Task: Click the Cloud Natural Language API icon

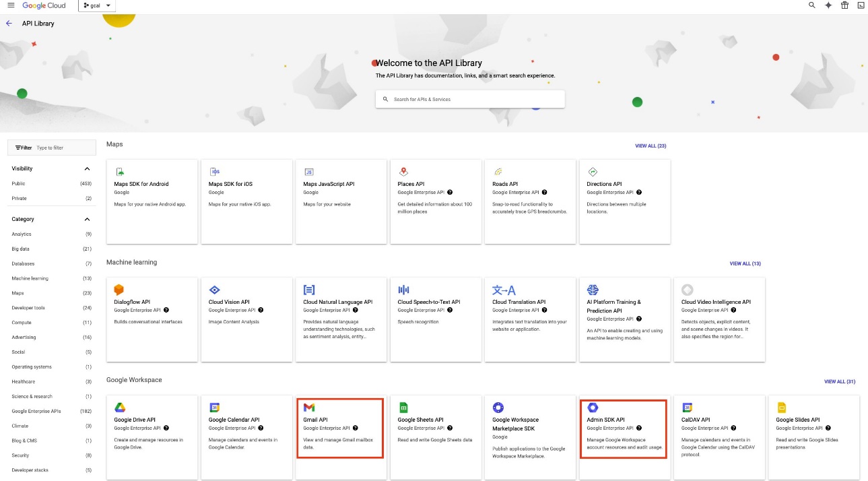Action: click(309, 290)
